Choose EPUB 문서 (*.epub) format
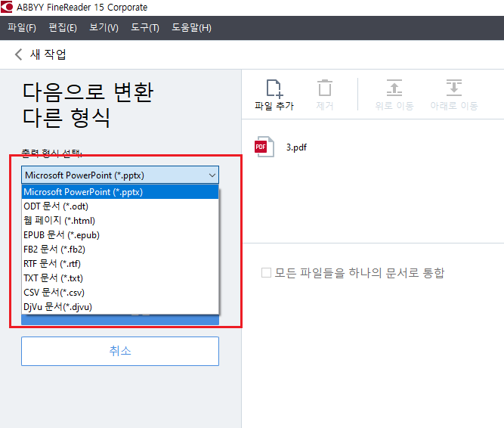 (120, 235)
